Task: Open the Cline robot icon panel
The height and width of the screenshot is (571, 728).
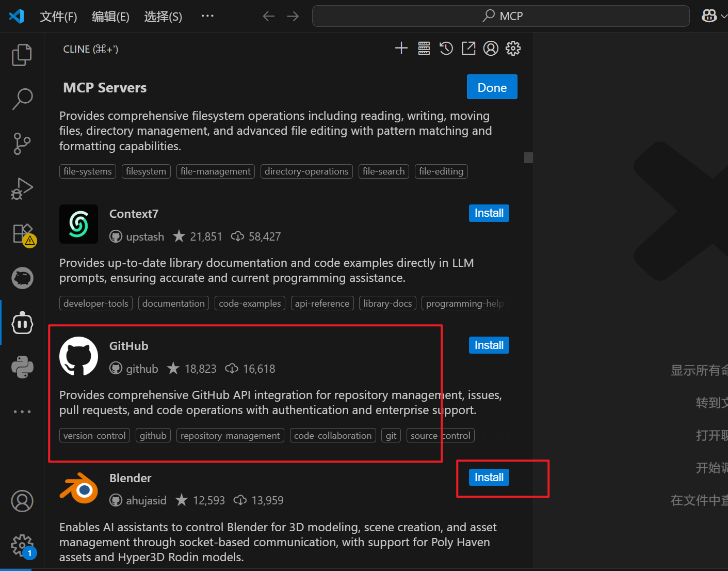Action: pos(22,323)
